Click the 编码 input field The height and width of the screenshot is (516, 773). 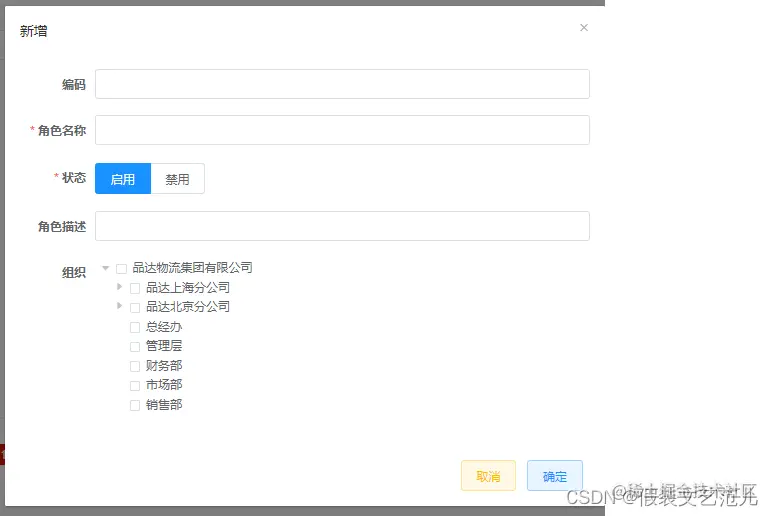click(342, 84)
